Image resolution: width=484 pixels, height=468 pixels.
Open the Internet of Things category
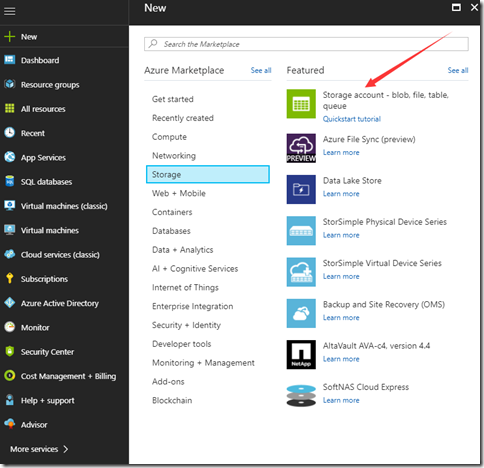click(x=185, y=287)
